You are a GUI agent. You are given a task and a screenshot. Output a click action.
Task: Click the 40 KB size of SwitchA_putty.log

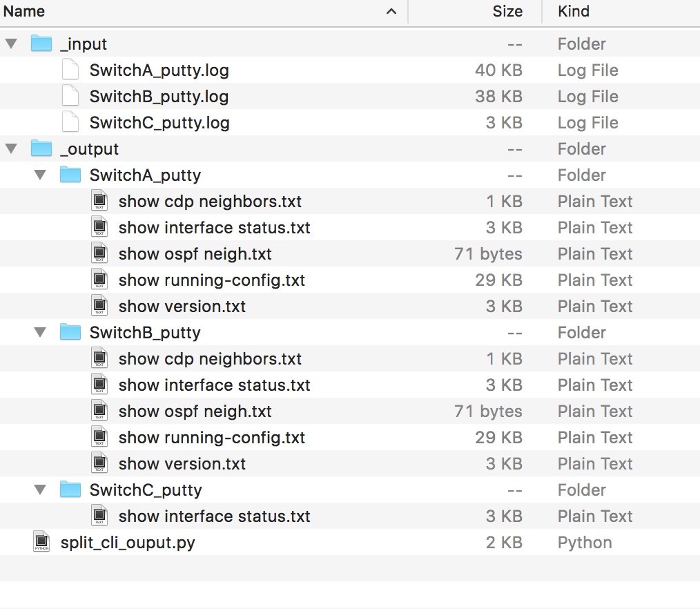(x=498, y=70)
